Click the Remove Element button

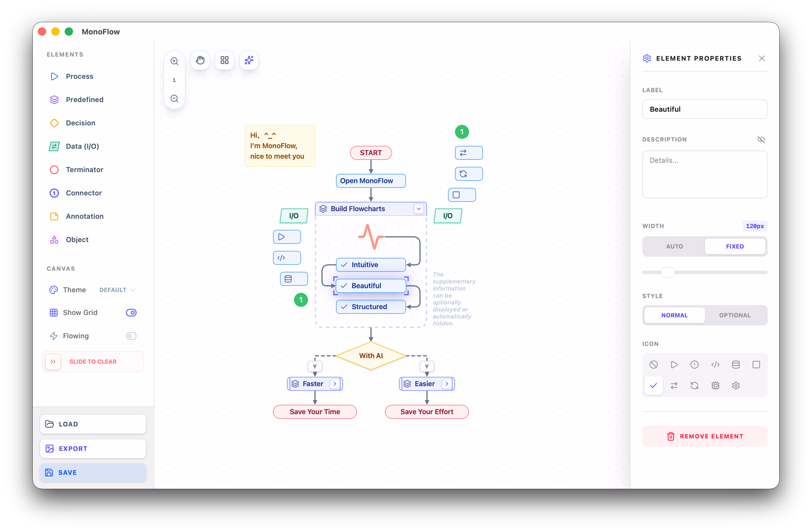click(705, 436)
